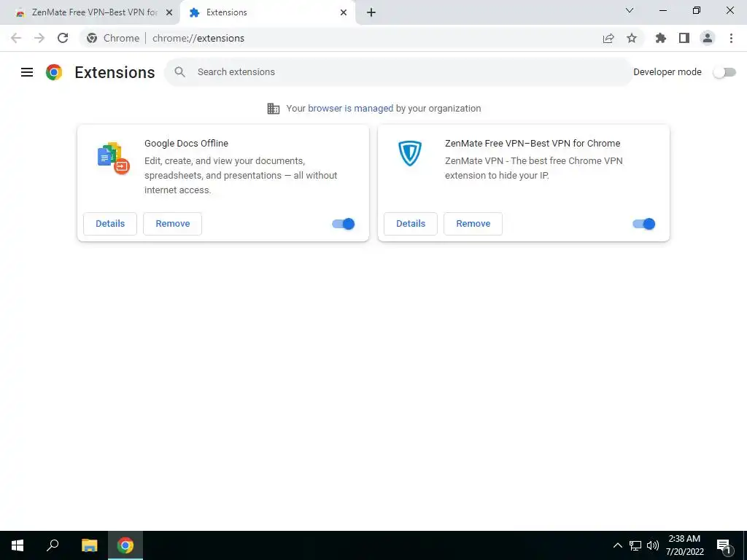
Task: Open the volume speaker icon in the tray
Action: pyautogui.click(x=653, y=545)
